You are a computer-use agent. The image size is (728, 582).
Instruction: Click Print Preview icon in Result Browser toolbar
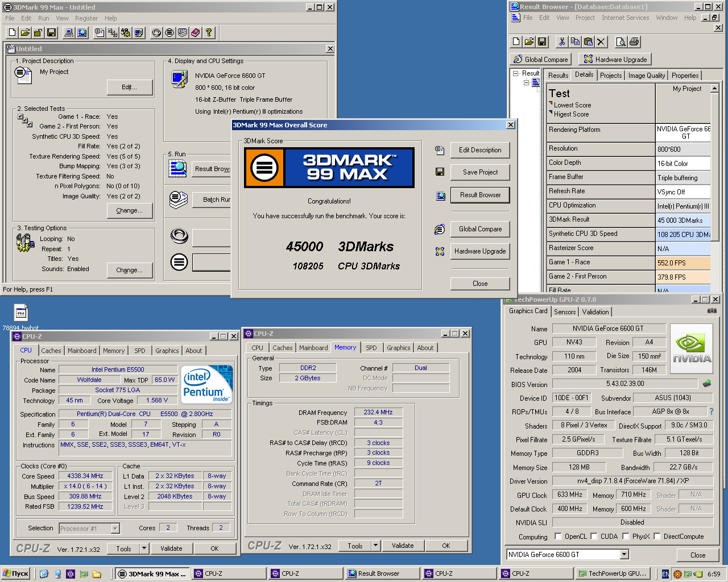(x=621, y=41)
